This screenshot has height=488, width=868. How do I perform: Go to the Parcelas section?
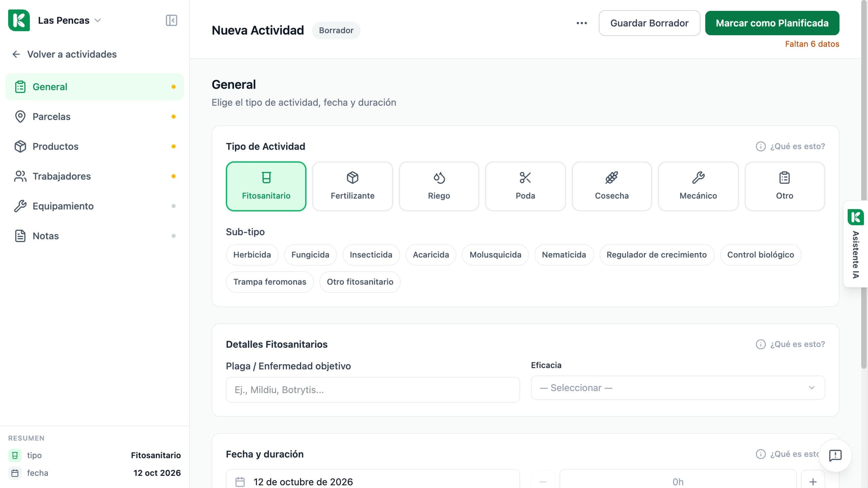click(x=94, y=117)
